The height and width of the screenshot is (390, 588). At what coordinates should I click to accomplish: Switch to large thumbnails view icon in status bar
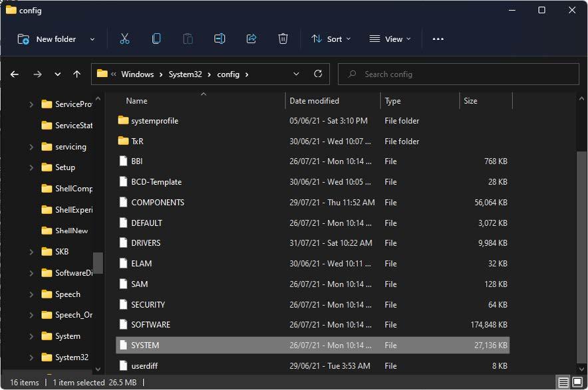577,383
